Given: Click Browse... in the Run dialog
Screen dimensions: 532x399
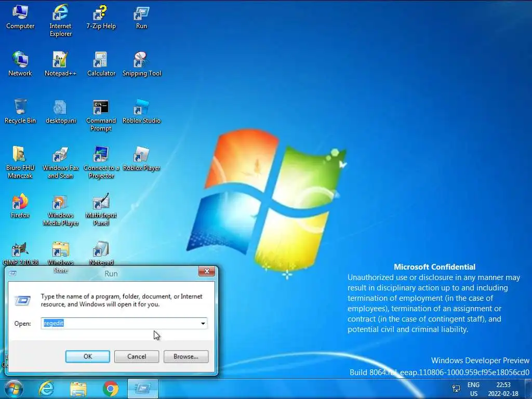Looking at the screenshot, I should click(x=186, y=356).
